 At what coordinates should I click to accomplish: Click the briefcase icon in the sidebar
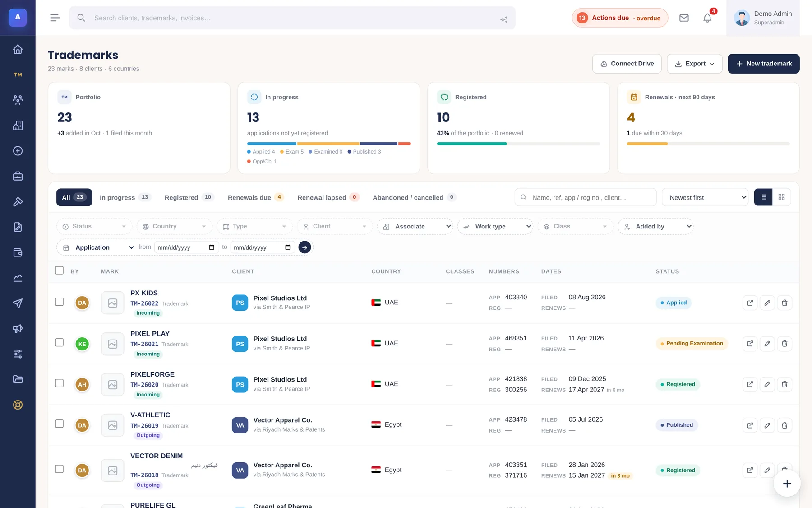(18, 176)
